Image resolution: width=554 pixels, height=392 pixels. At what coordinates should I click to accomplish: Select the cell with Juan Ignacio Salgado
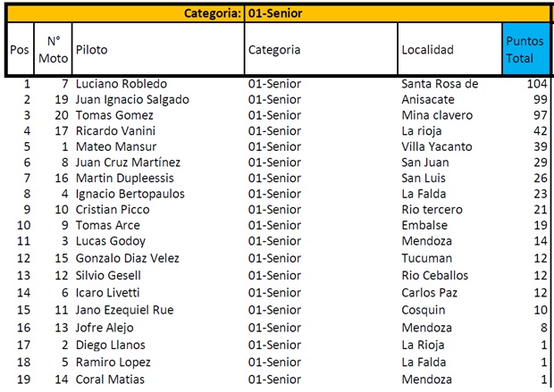(131, 100)
